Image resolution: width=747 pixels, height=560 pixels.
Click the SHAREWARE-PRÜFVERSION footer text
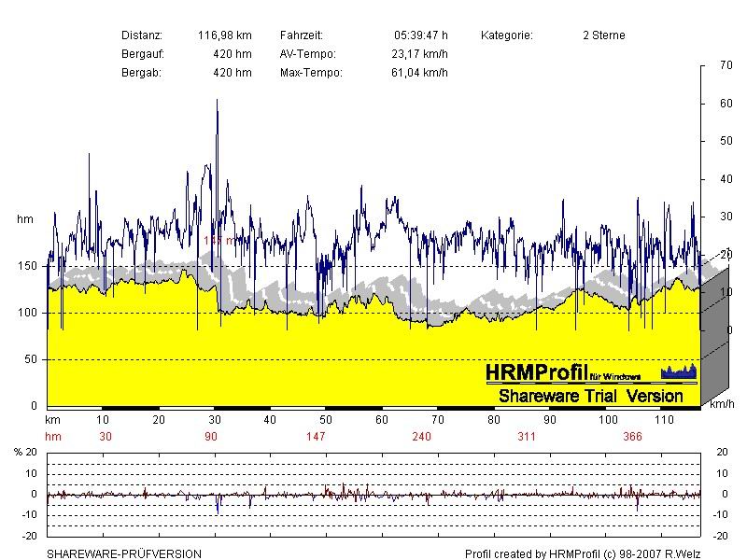tap(124, 553)
